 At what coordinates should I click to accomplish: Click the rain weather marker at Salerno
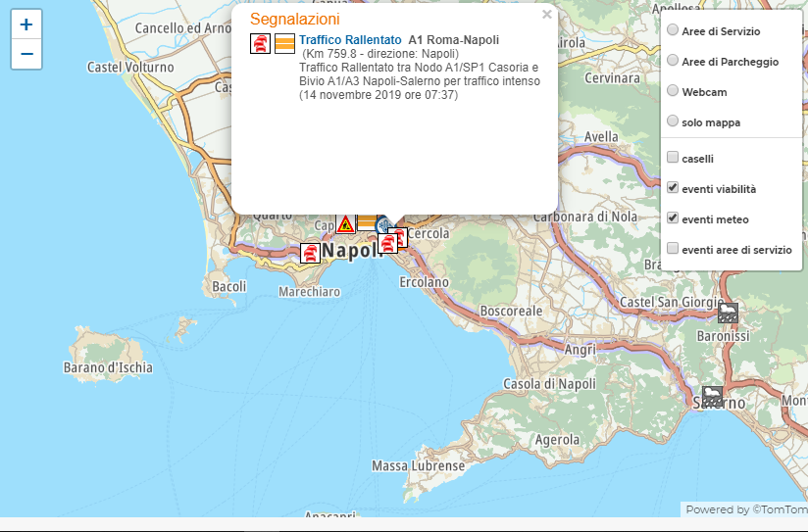point(712,396)
